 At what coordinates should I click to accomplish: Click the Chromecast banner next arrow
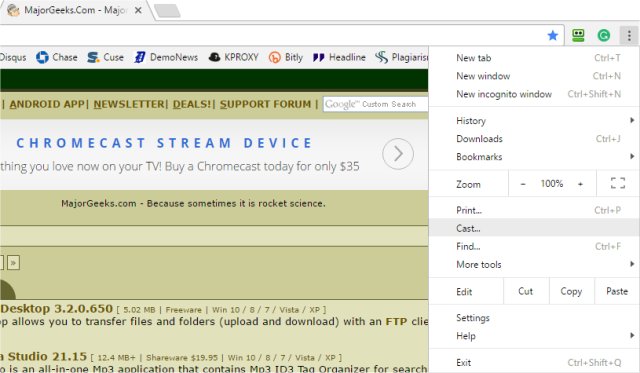pos(398,154)
